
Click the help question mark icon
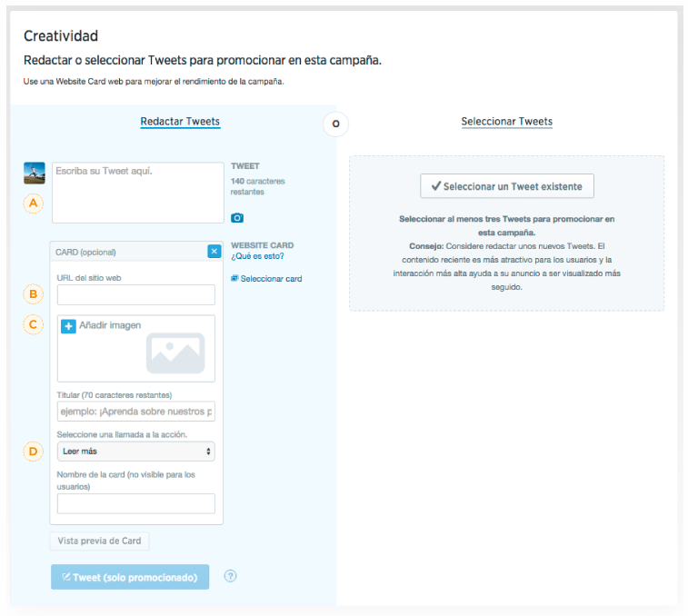pos(230,576)
